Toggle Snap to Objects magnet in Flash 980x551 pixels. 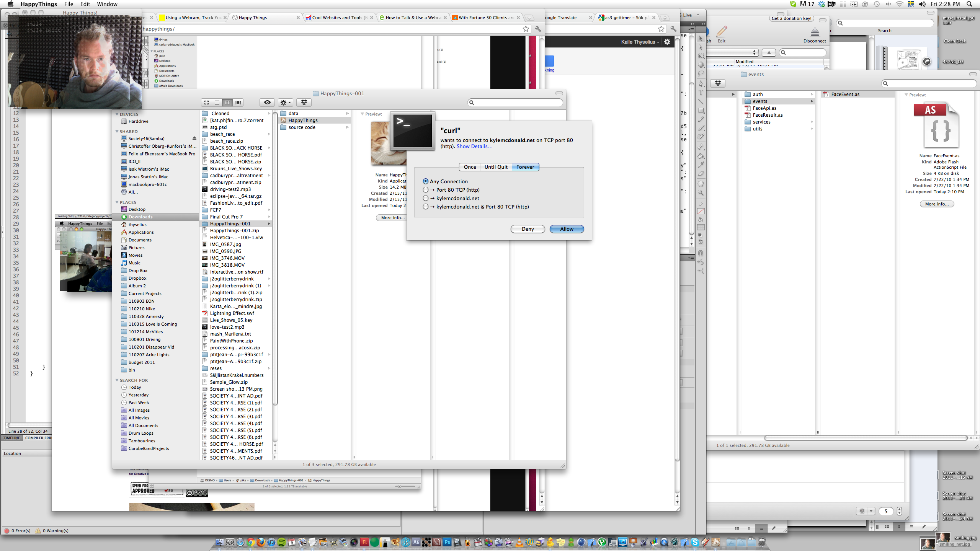point(701,253)
